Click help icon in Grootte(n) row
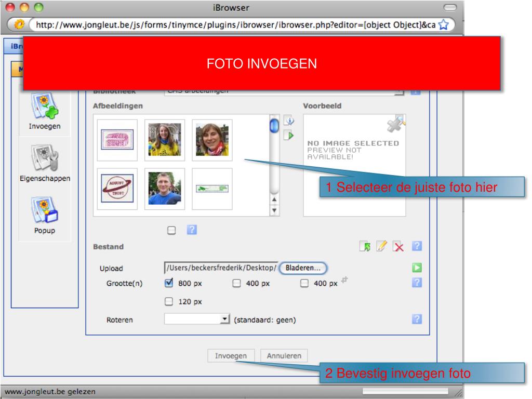 [x=417, y=282]
